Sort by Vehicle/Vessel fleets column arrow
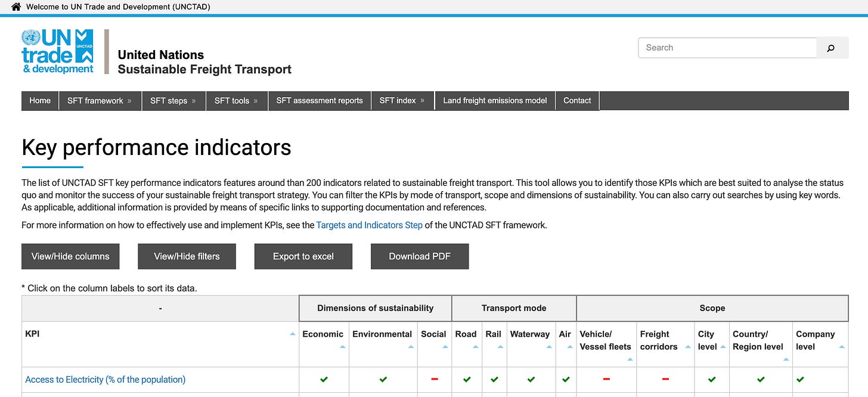This screenshot has width=868, height=397. pos(630,359)
